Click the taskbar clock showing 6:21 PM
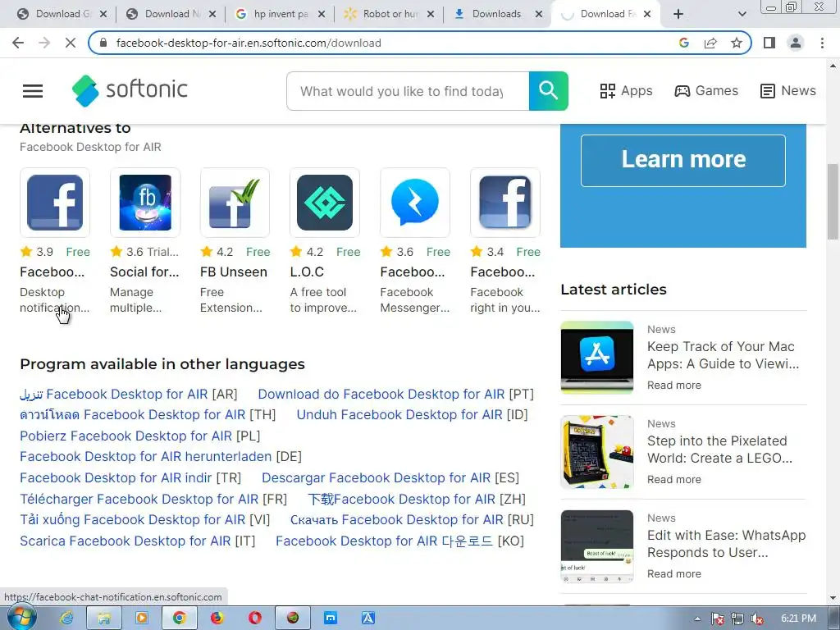The width and height of the screenshot is (840, 630). pos(798,619)
